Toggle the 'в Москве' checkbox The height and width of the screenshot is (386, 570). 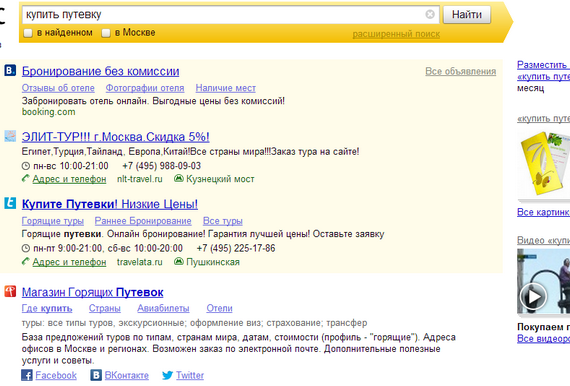106,33
